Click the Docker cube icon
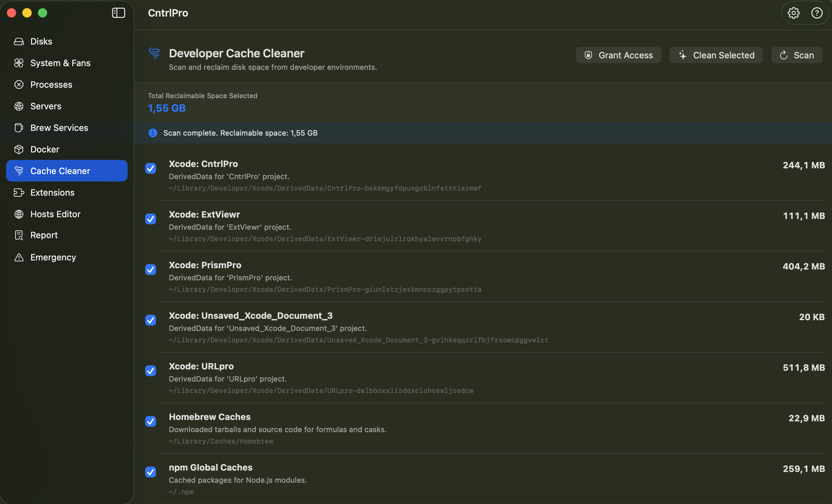This screenshot has width=832, height=504. 19,149
